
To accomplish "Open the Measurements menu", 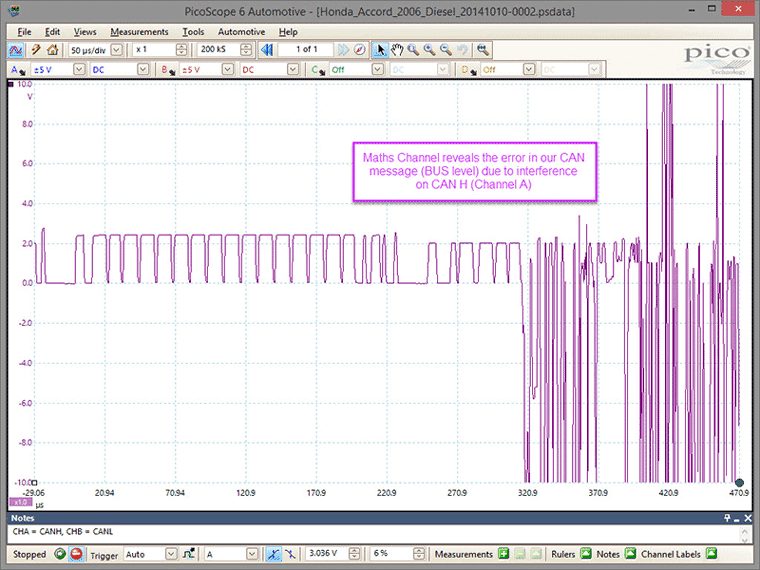I will (139, 32).
